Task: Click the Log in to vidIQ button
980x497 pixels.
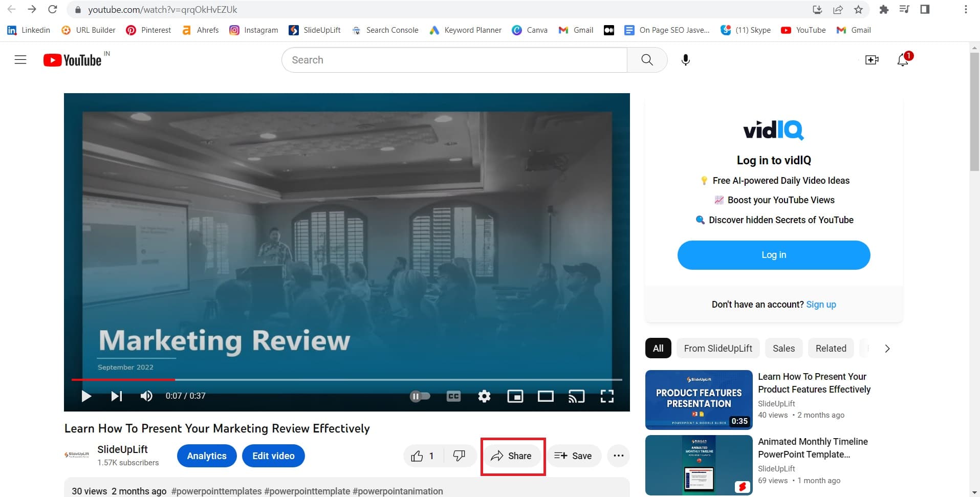Action: coord(773,254)
